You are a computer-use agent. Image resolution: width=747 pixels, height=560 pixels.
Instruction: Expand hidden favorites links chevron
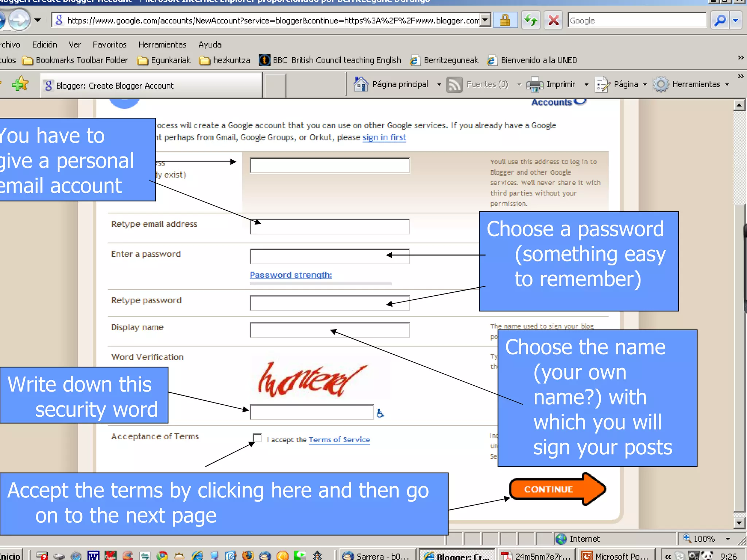[740, 58]
